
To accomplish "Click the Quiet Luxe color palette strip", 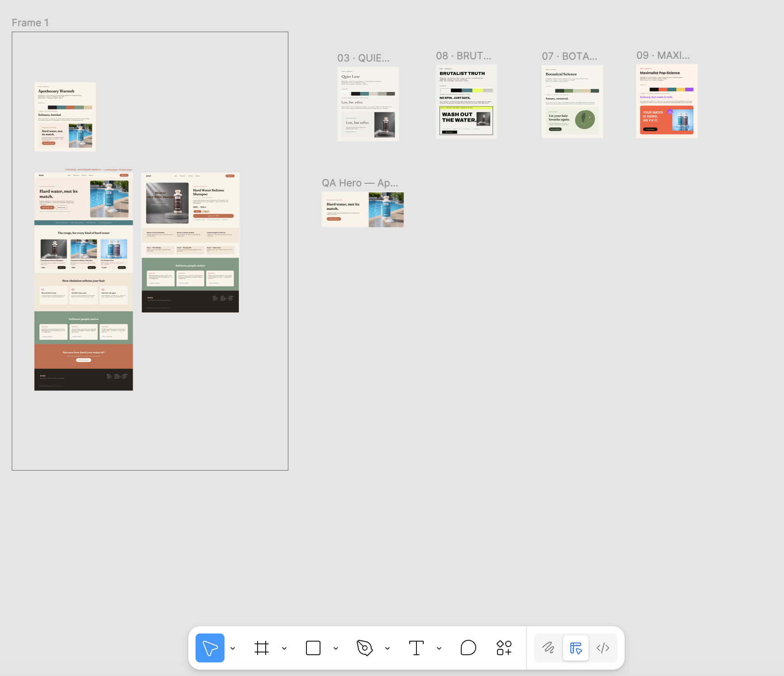I will [368, 94].
